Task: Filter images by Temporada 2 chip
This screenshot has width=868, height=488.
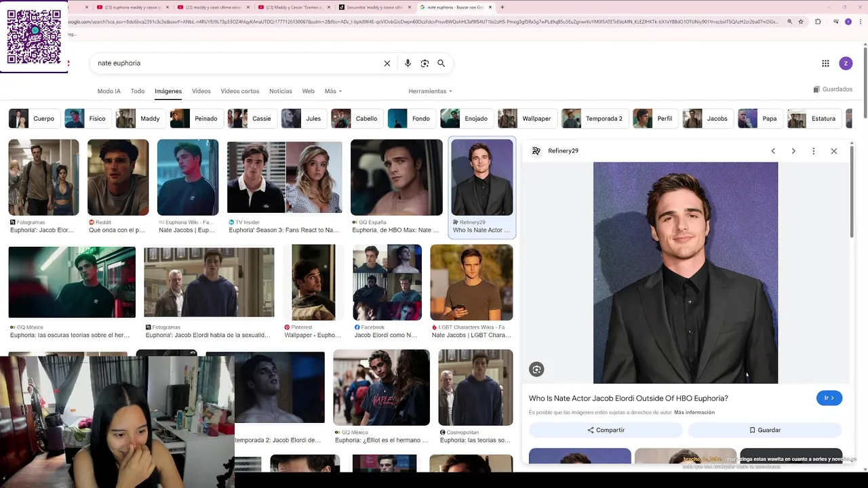Action: pyautogui.click(x=594, y=119)
